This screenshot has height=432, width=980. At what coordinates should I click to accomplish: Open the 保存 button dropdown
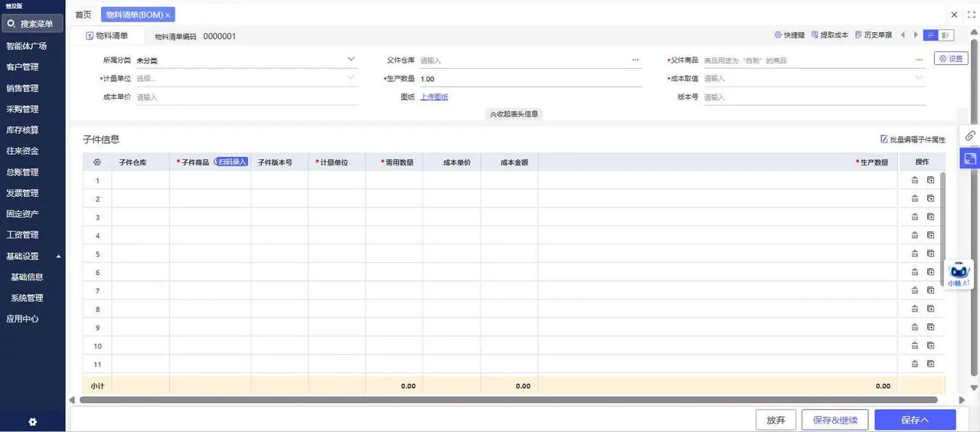click(x=926, y=420)
